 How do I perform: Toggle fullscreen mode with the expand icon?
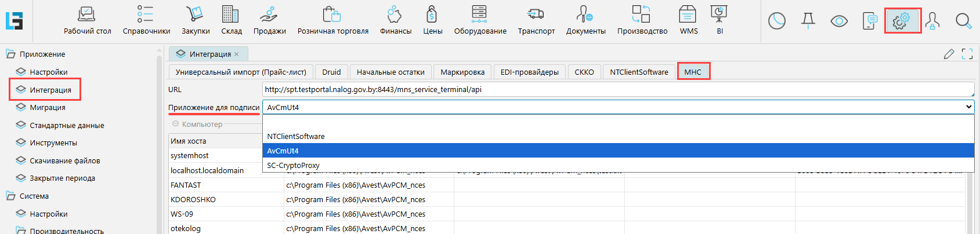[967, 54]
